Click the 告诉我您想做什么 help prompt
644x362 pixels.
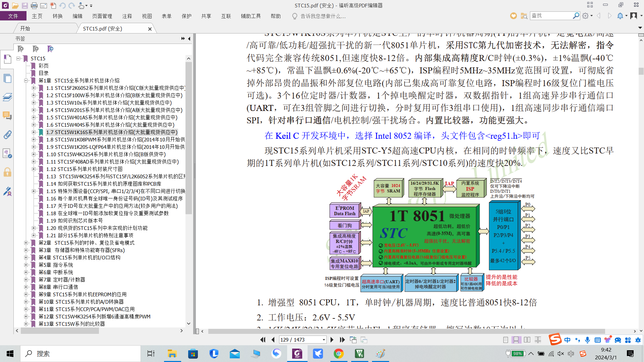(x=323, y=16)
